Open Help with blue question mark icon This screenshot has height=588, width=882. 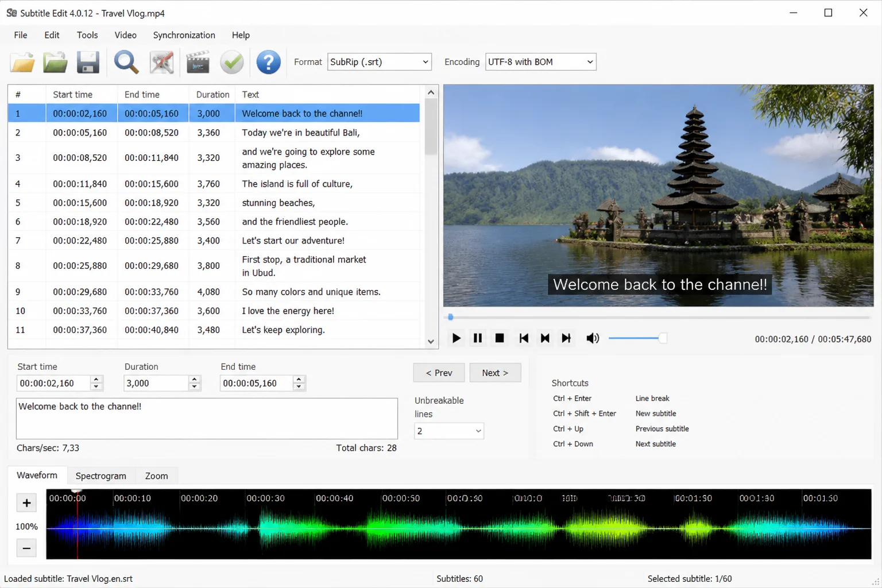(x=268, y=62)
